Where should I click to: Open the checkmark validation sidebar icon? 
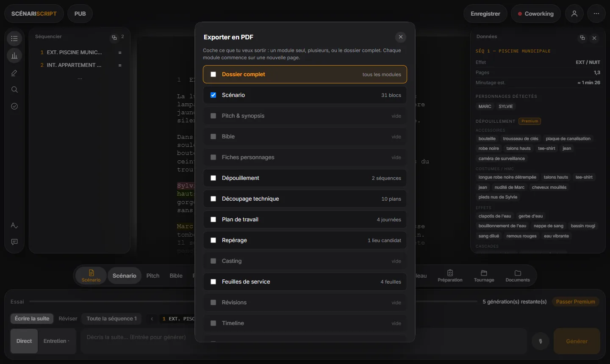[14, 106]
